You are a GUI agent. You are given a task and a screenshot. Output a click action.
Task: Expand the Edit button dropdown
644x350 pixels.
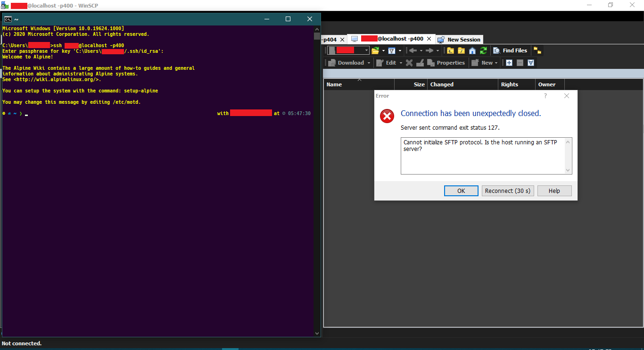[x=401, y=62]
